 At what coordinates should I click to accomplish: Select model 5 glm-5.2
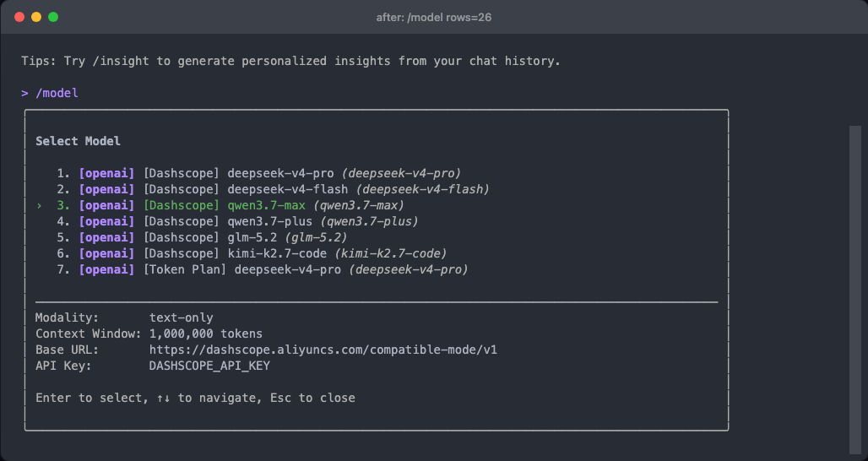click(202, 237)
